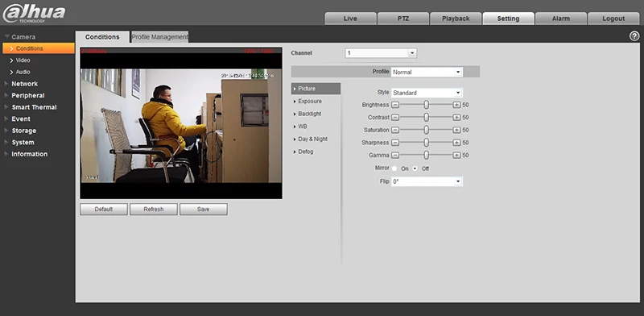Click the Refresh button

154,209
